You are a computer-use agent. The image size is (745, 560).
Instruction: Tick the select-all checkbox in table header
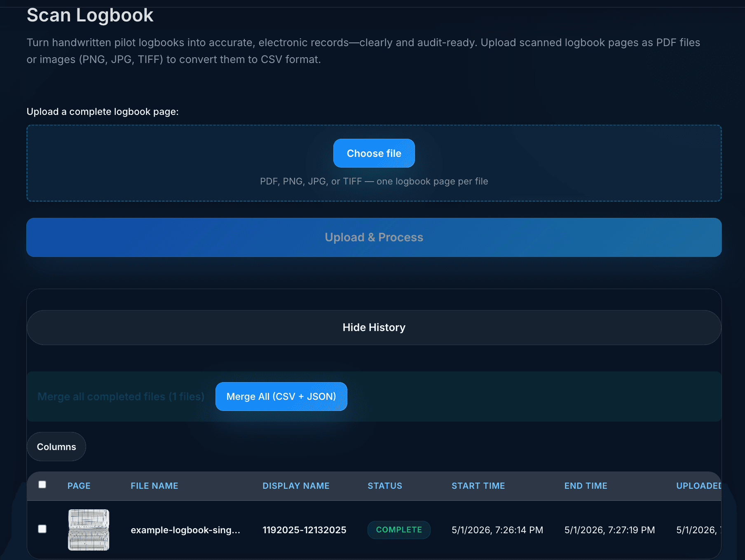42,485
